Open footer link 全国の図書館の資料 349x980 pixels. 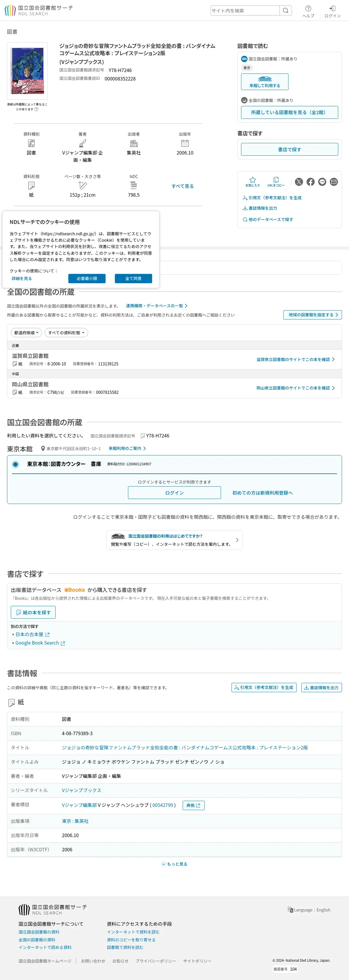37,940
